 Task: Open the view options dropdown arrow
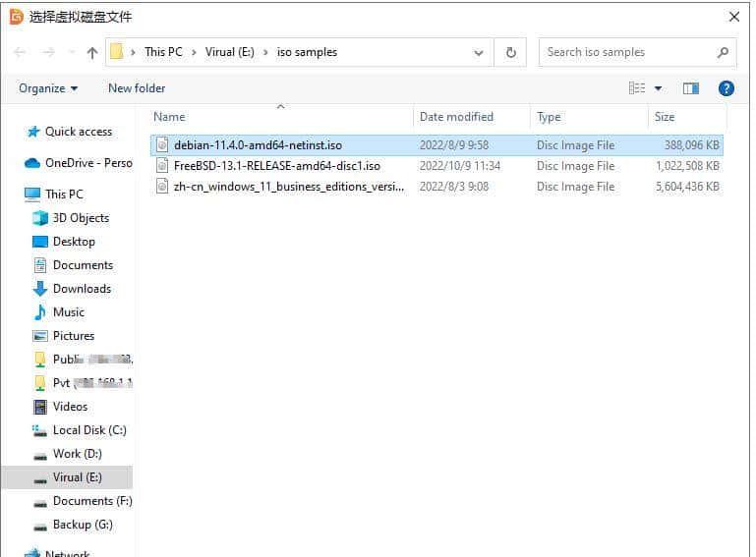click(658, 88)
